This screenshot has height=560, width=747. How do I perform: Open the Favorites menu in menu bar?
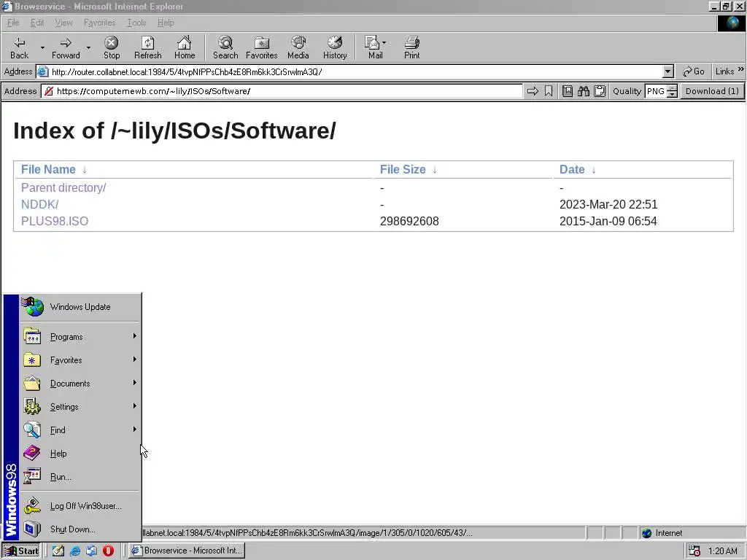99,23
